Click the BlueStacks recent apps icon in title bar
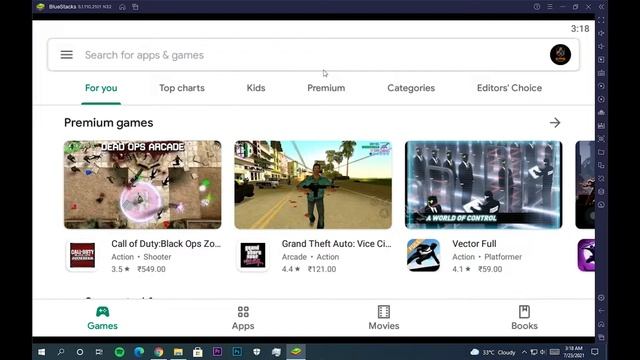 click(x=135, y=7)
